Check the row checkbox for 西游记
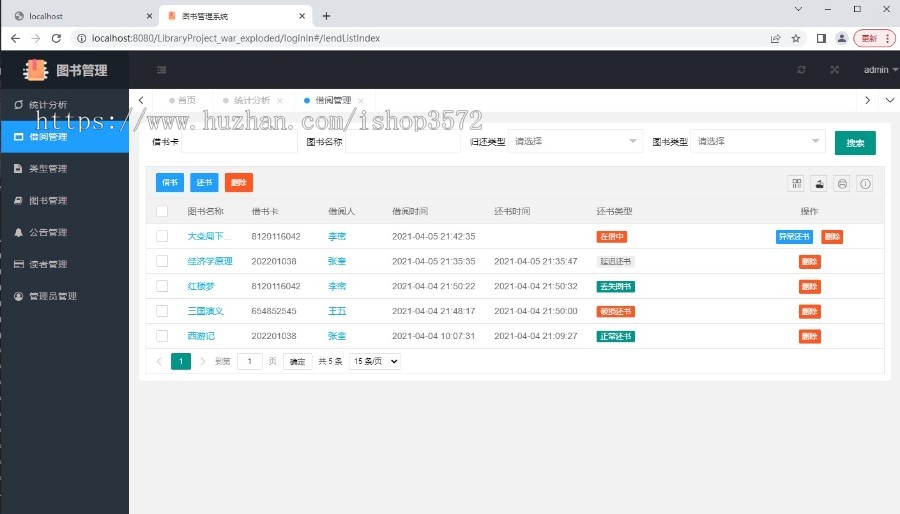The height and width of the screenshot is (514, 900). tap(162, 336)
